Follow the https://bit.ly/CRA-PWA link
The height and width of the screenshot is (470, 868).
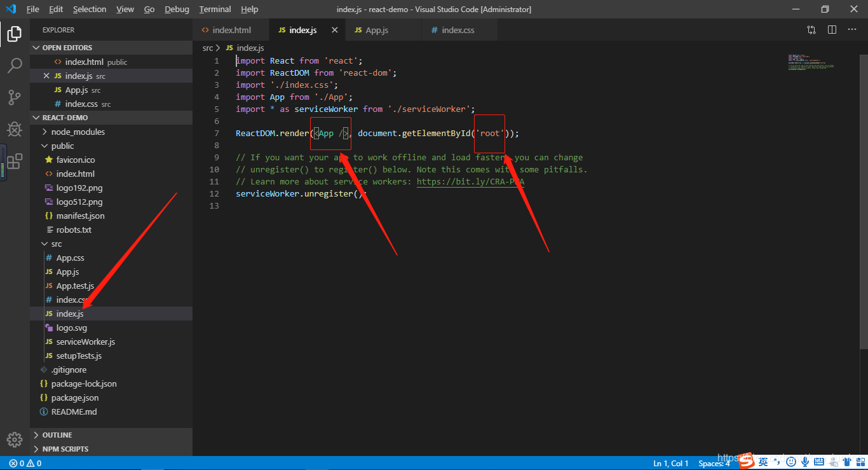470,181
